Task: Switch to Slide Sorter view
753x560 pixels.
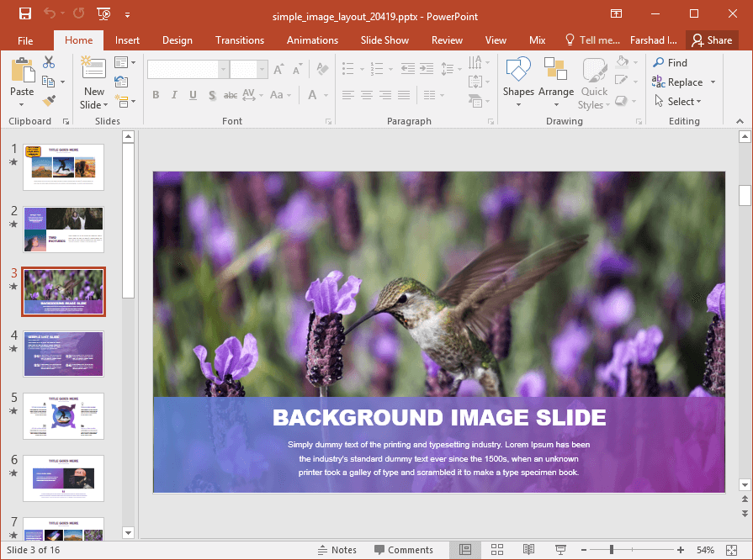Action: click(497, 550)
